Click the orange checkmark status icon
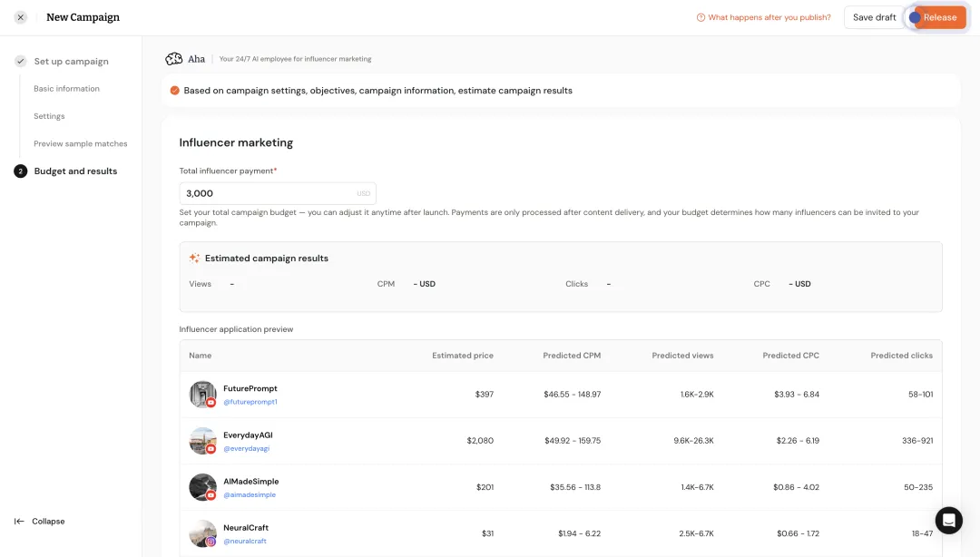This screenshot has width=980, height=557. tap(175, 91)
